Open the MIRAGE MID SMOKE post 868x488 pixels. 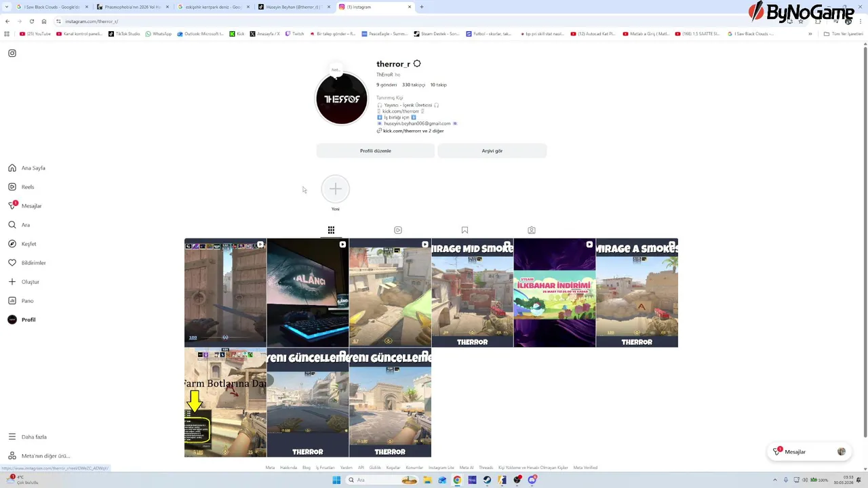click(473, 293)
